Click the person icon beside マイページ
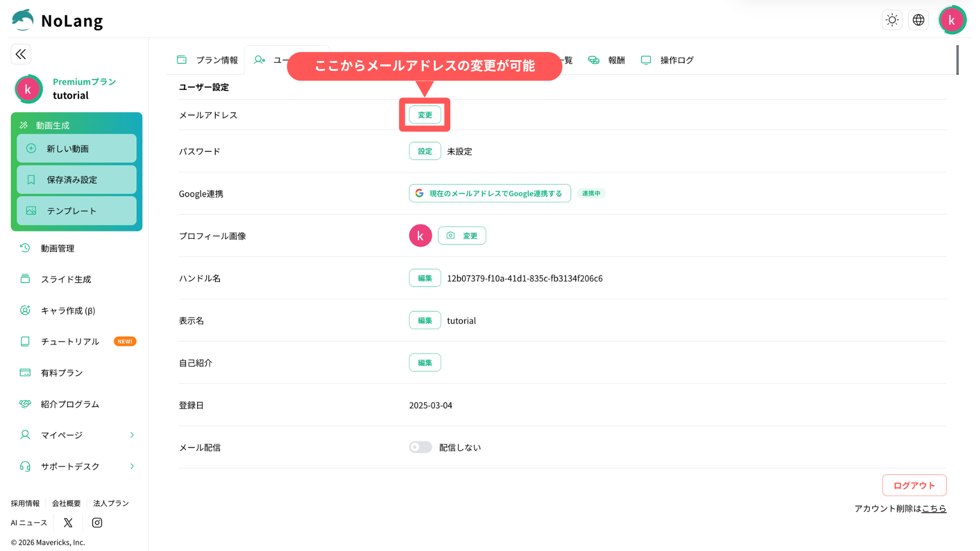 pyautogui.click(x=25, y=435)
